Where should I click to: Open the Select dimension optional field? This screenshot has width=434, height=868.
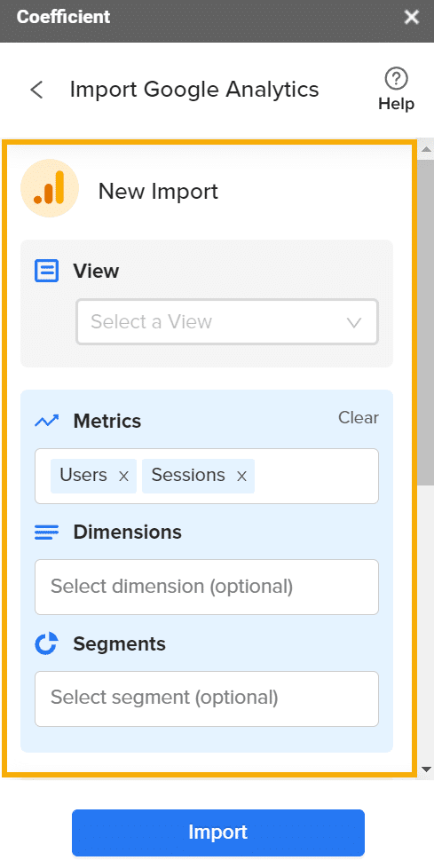207,587
